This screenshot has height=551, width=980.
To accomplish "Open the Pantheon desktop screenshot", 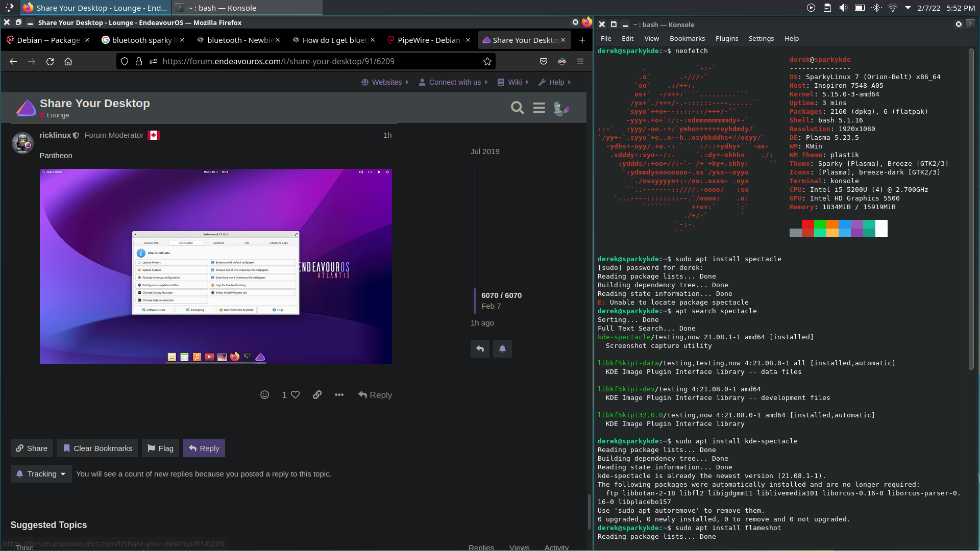I will click(x=216, y=266).
